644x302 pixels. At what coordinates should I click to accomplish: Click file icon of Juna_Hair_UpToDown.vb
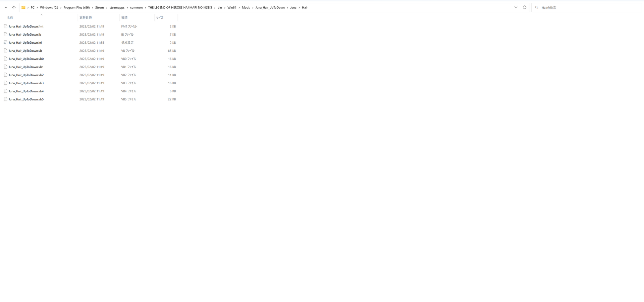(x=5, y=51)
